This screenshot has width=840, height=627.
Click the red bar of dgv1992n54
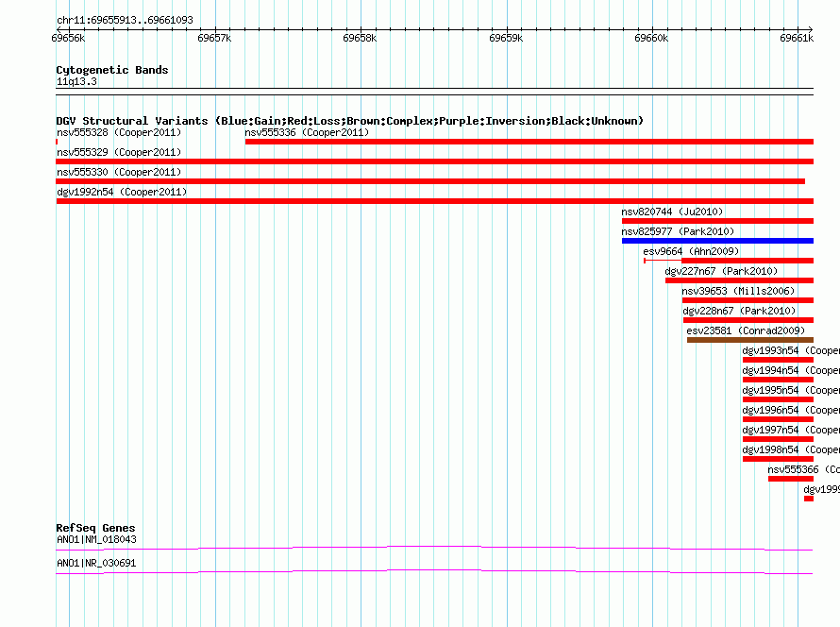click(434, 201)
